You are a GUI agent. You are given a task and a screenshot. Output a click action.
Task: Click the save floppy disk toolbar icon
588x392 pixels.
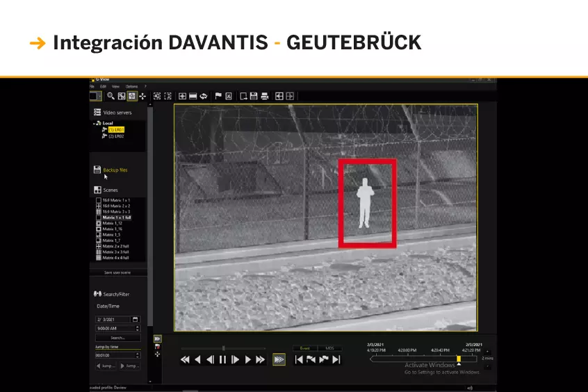254,96
